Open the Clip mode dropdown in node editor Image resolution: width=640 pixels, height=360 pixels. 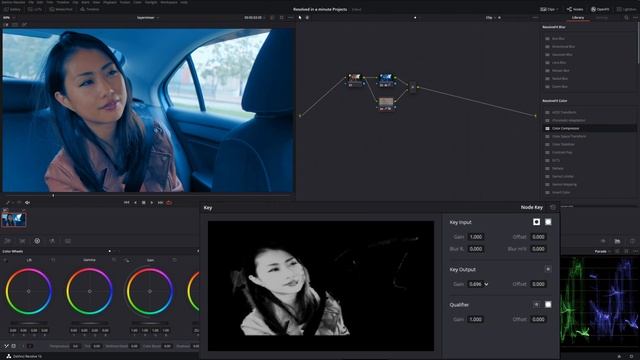[x=491, y=18]
